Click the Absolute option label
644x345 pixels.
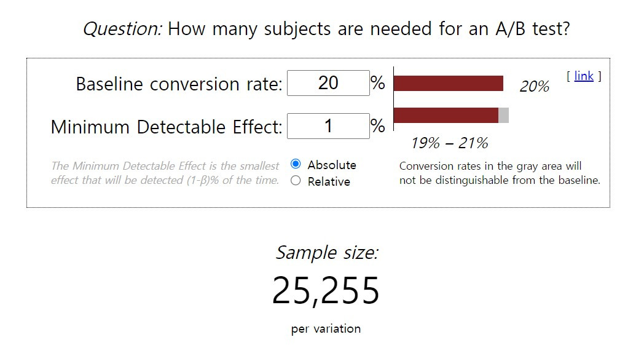tap(332, 165)
